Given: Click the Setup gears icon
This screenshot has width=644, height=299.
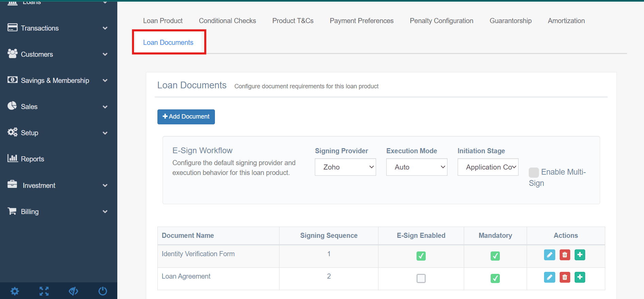Looking at the screenshot, I should click(x=13, y=132).
